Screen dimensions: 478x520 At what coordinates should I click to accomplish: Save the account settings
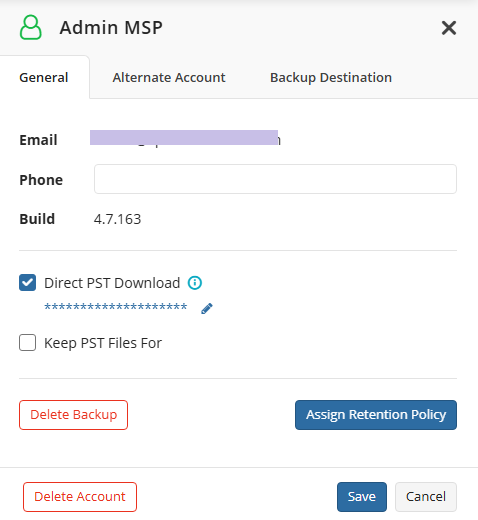point(362,497)
